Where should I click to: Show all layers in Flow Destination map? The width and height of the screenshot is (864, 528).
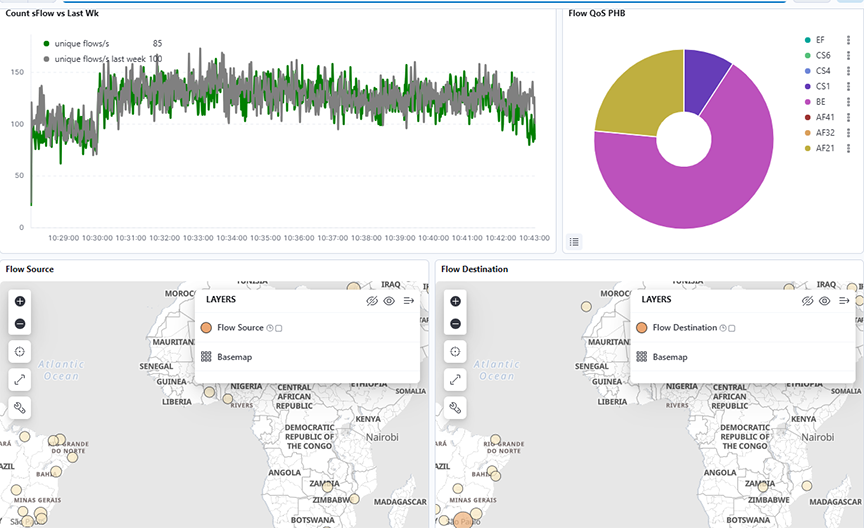coord(825,301)
